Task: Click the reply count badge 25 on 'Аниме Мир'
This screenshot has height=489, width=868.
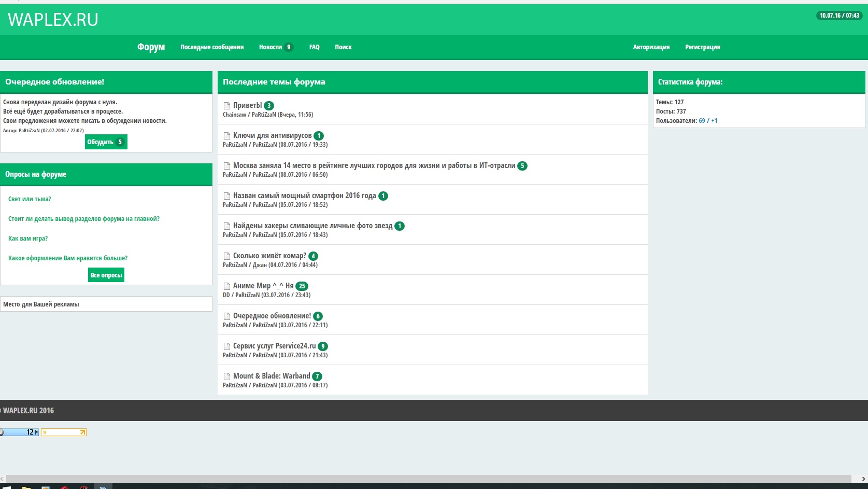Action: click(x=302, y=286)
